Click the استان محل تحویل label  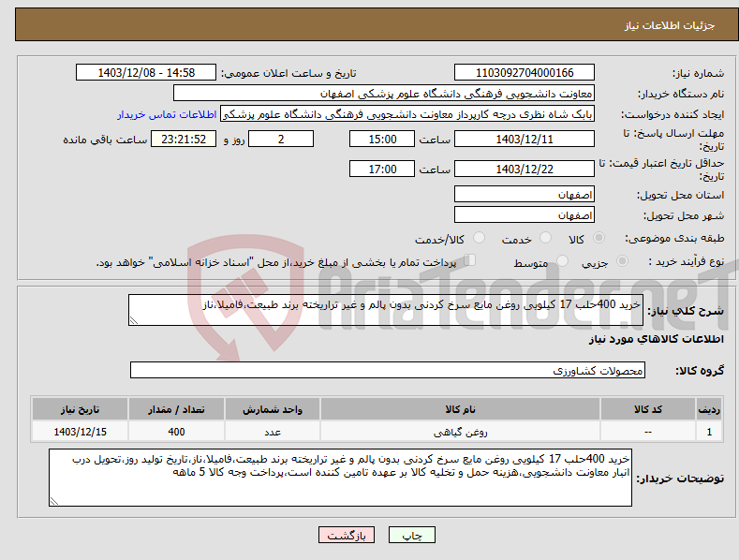point(681,195)
